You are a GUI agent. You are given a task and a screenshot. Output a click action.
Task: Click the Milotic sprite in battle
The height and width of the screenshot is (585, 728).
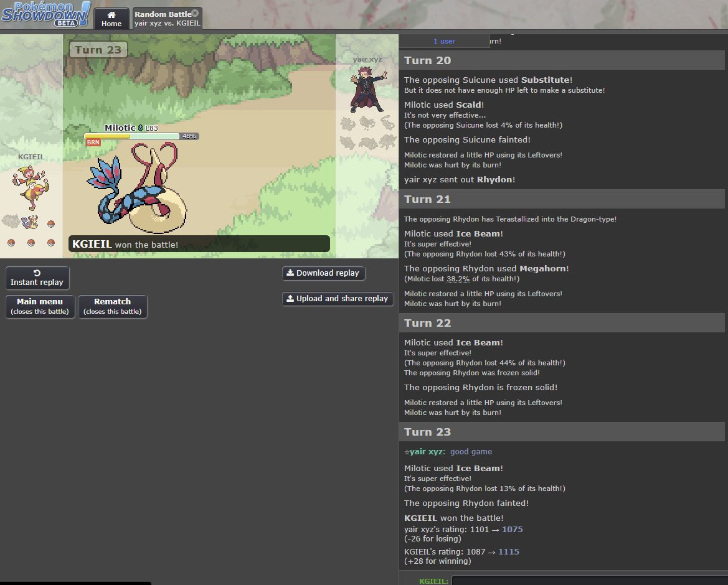tap(138, 189)
